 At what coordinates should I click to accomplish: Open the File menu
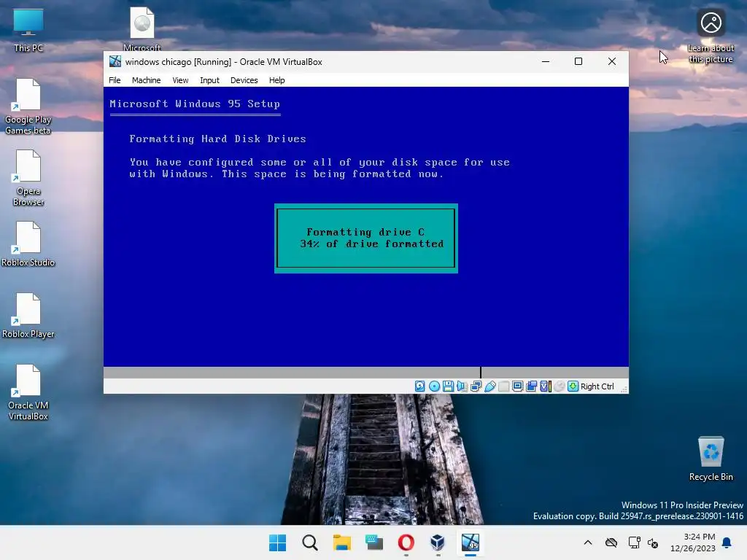click(x=115, y=80)
